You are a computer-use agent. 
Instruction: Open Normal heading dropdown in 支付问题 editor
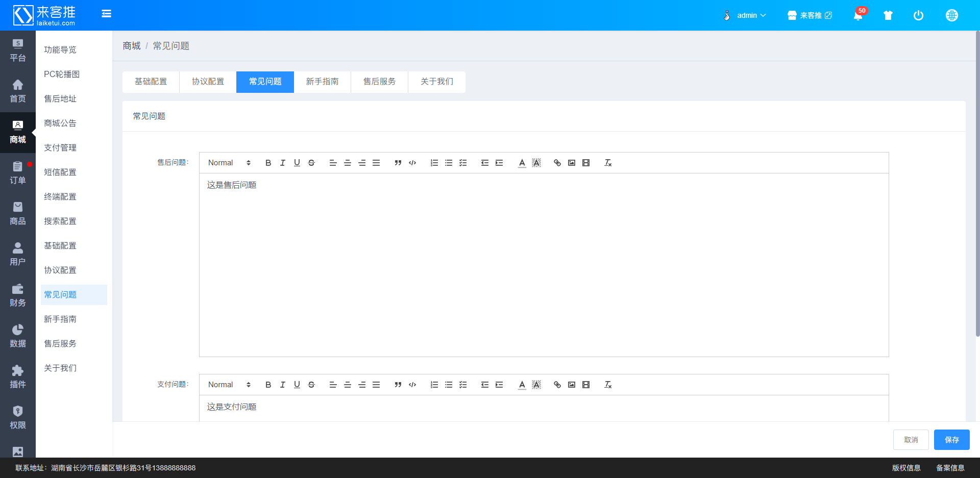229,385
